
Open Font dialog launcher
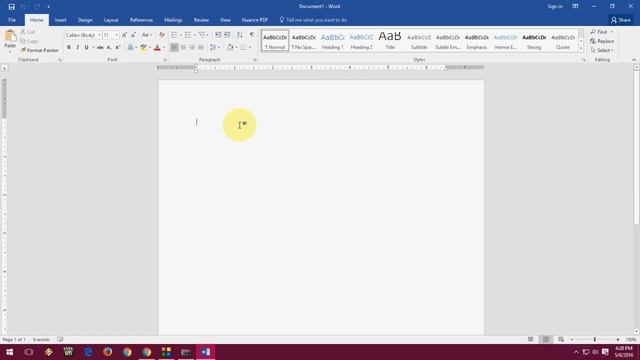[165, 60]
